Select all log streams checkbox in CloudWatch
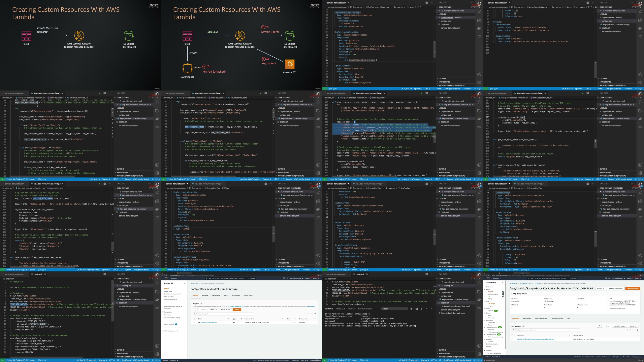This screenshot has width=644, height=362. (x=512, y=335)
